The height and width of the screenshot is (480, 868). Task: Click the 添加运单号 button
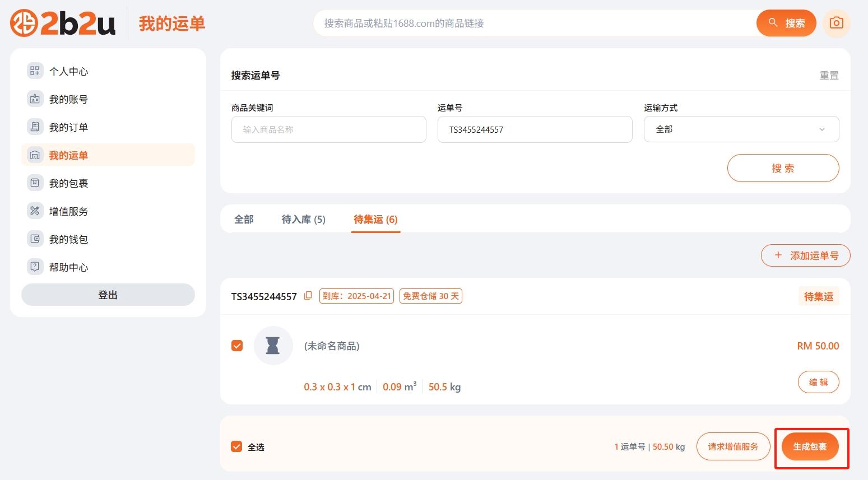pos(805,255)
